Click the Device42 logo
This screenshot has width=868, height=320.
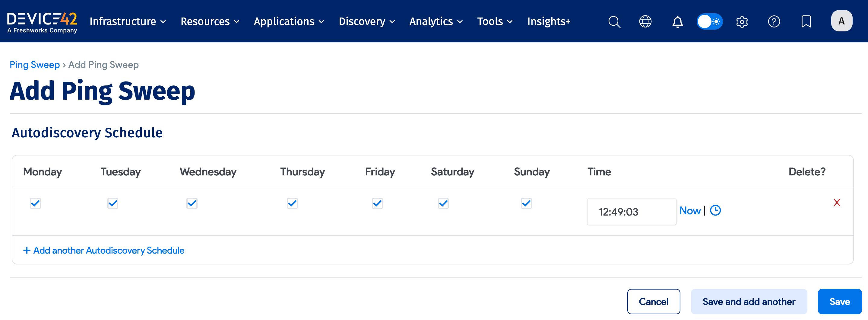coord(43,21)
